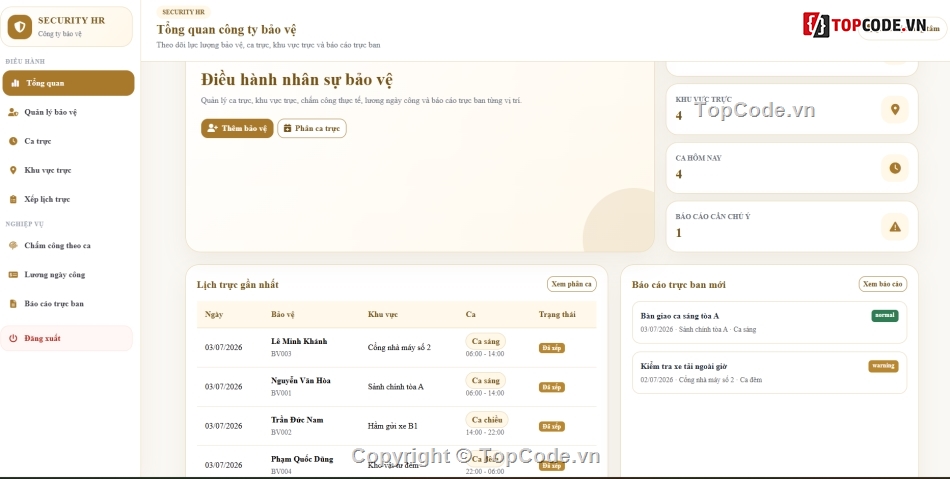Click the normal status badge
This screenshot has height=479, width=950.
[885, 315]
